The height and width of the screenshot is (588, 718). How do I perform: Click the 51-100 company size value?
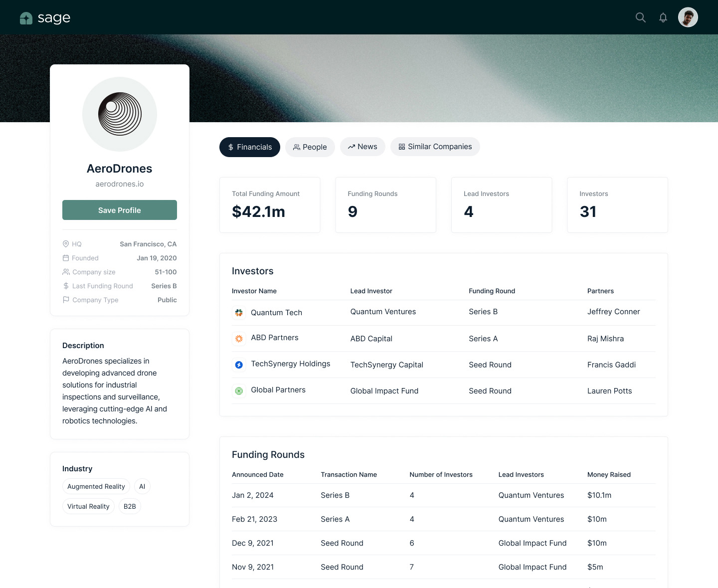(166, 272)
